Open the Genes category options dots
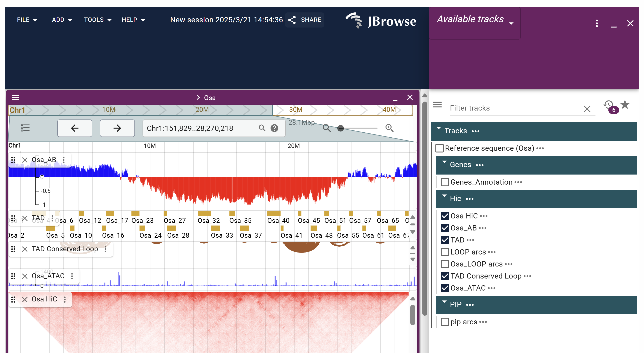644x353 pixels. click(480, 165)
